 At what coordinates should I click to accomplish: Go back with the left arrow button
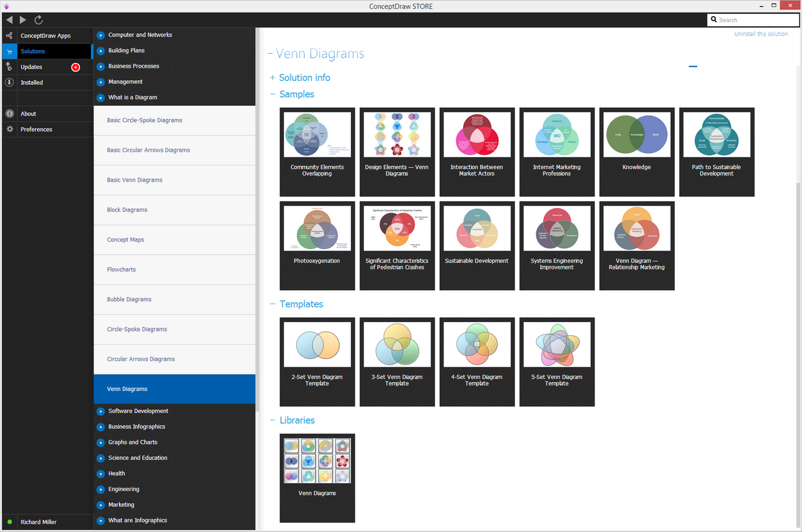pos(9,20)
